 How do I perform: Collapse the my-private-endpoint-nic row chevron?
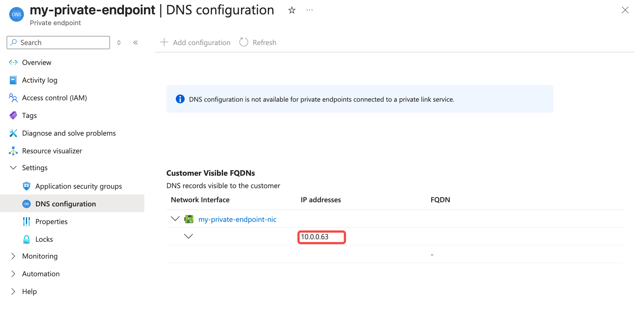[175, 219]
